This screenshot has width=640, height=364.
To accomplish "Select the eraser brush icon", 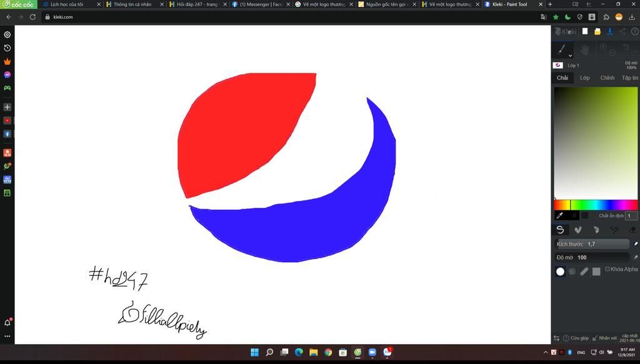I will [632, 230].
